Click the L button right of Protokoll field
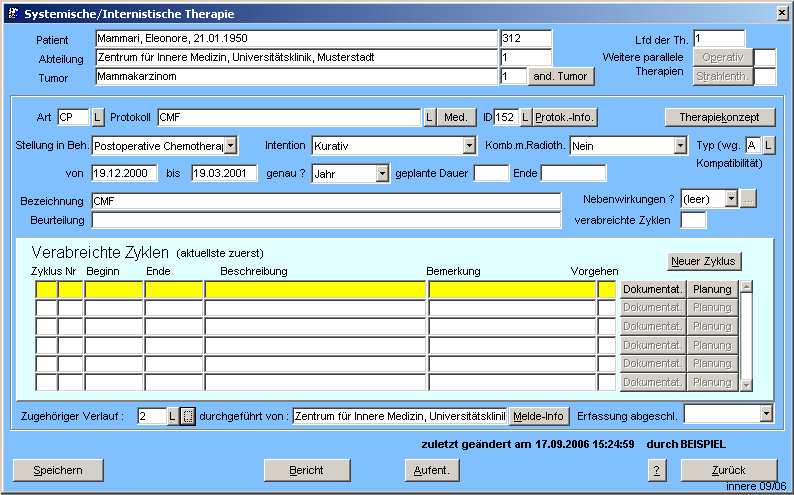This screenshot has width=794, height=495. click(x=429, y=118)
